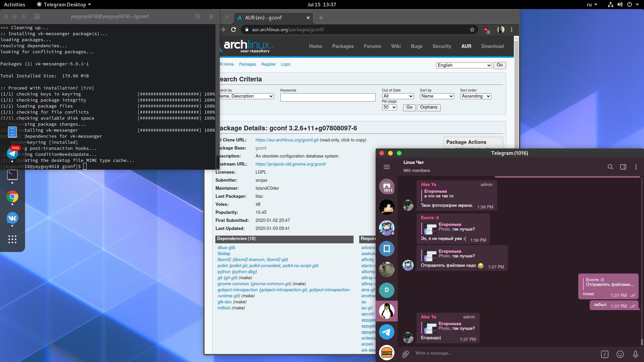
Task: Open the ru keyboard layout menu
Action: (592, 5)
